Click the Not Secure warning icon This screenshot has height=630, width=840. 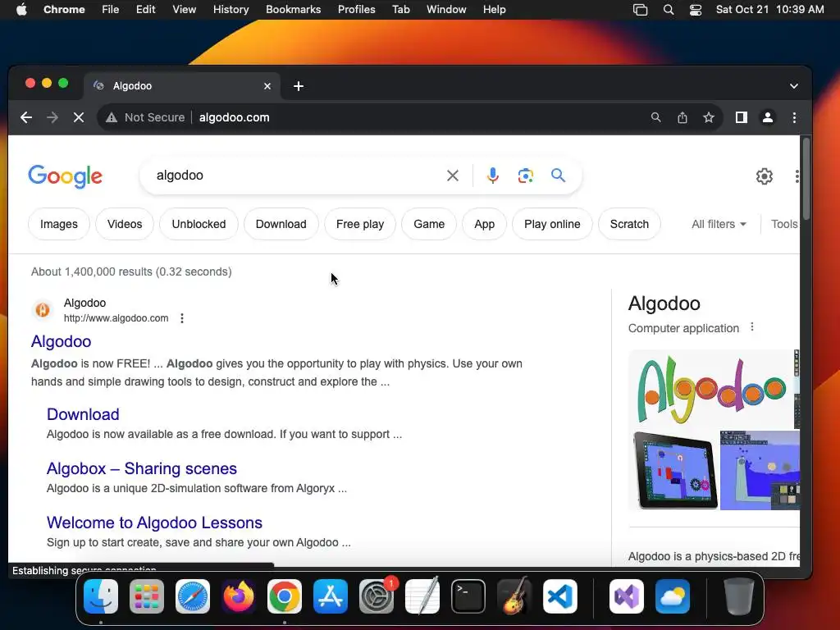point(112,117)
